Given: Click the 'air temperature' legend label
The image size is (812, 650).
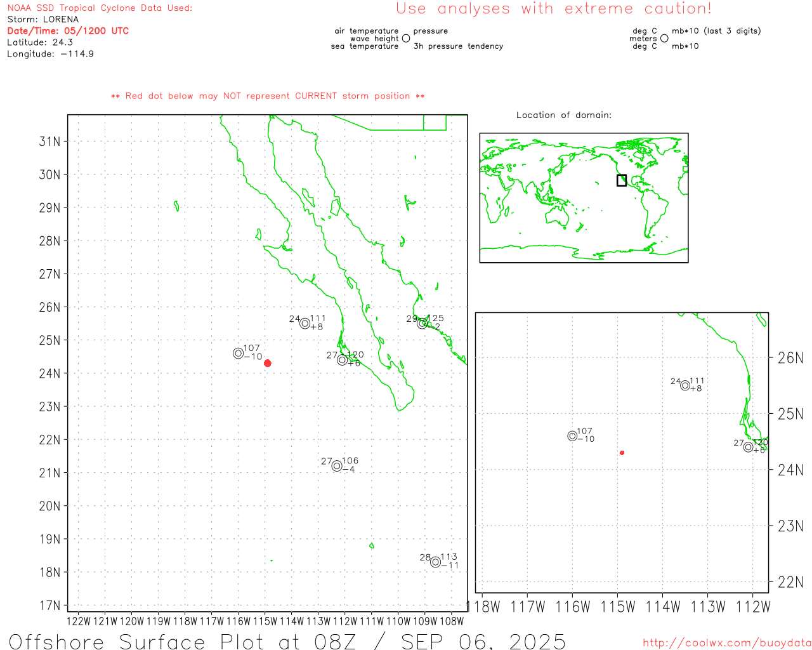Looking at the screenshot, I should click(367, 31).
